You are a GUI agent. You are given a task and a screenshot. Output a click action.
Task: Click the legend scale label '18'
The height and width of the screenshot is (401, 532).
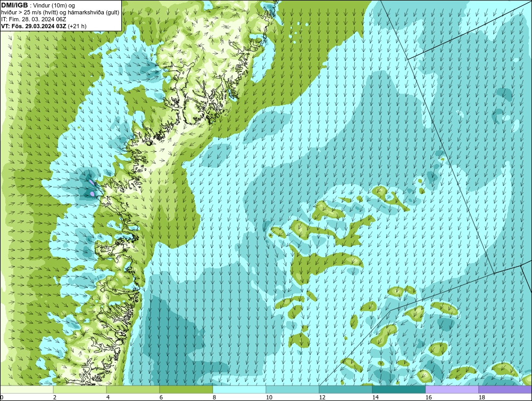(481, 397)
